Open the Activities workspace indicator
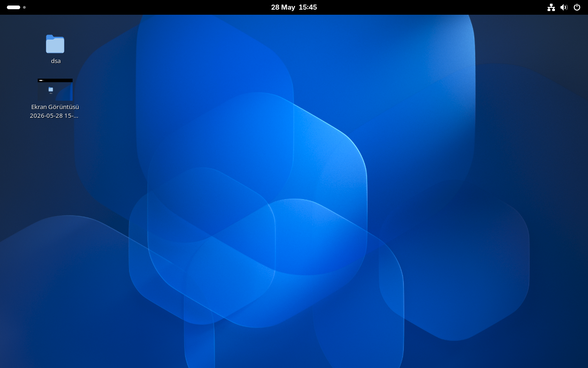 16,7
